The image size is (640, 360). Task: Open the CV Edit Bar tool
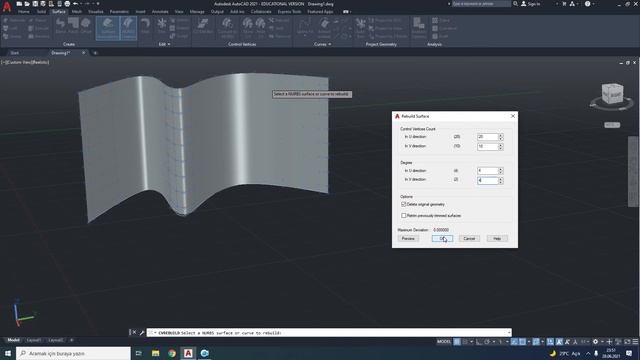[x=203, y=26]
